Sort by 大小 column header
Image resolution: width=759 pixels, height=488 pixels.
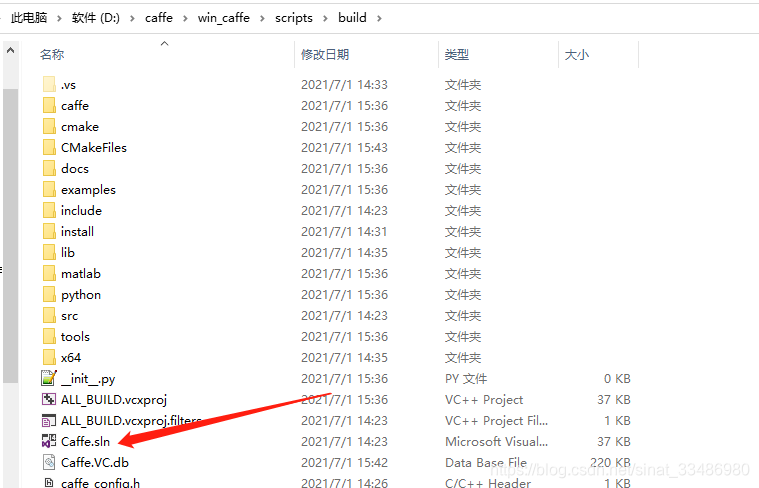(577, 54)
